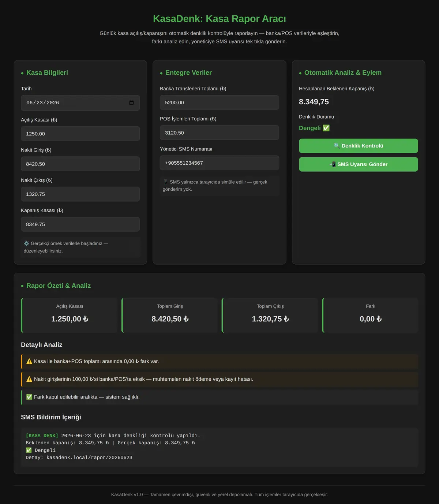Click the Banka Transferleri Toplamı field
This screenshot has width=439, height=504.
(219, 102)
